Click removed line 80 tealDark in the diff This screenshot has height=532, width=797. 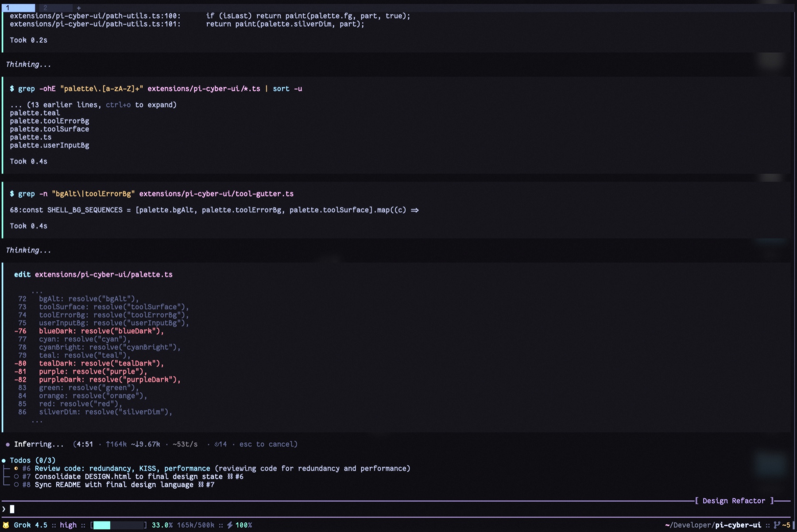[89, 363]
